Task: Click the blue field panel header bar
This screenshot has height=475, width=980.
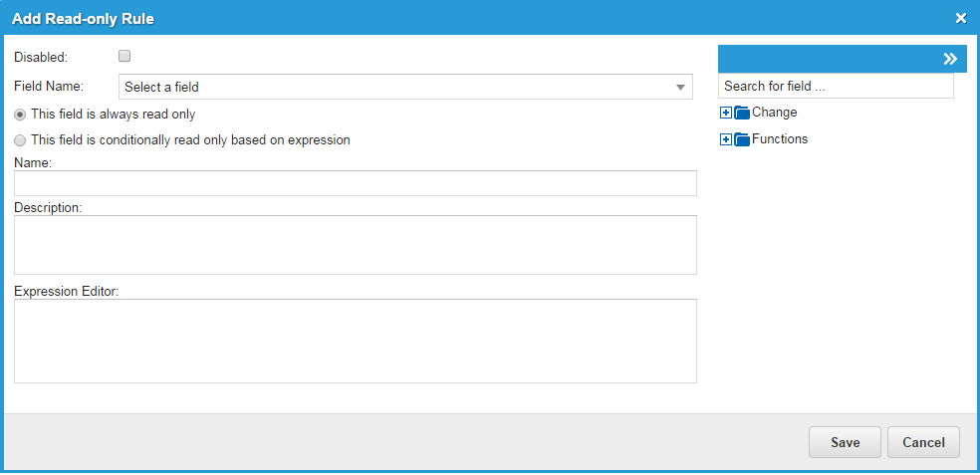Action: coord(827,59)
